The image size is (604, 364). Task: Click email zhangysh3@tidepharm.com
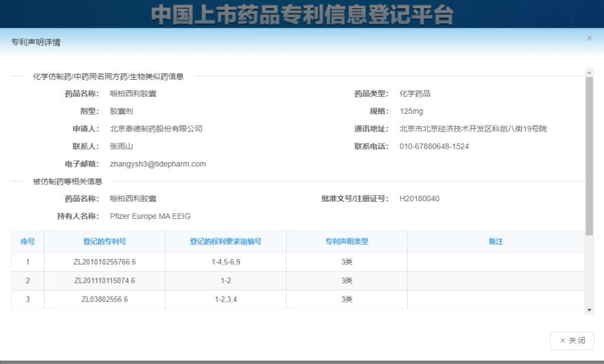(x=158, y=164)
